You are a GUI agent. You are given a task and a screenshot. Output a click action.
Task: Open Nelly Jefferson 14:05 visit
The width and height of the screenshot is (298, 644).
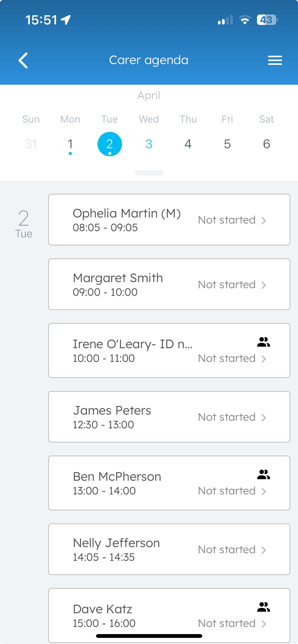[x=169, y=549]
